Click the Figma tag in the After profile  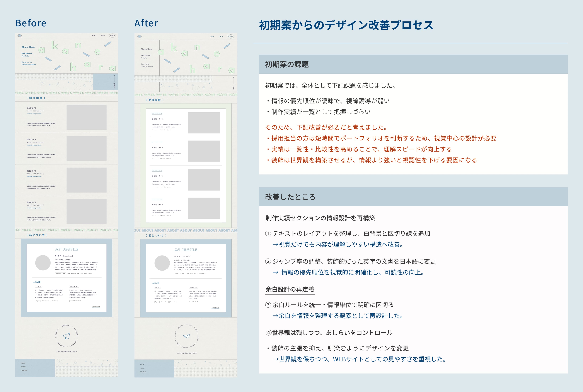click(x=157, y=302)
